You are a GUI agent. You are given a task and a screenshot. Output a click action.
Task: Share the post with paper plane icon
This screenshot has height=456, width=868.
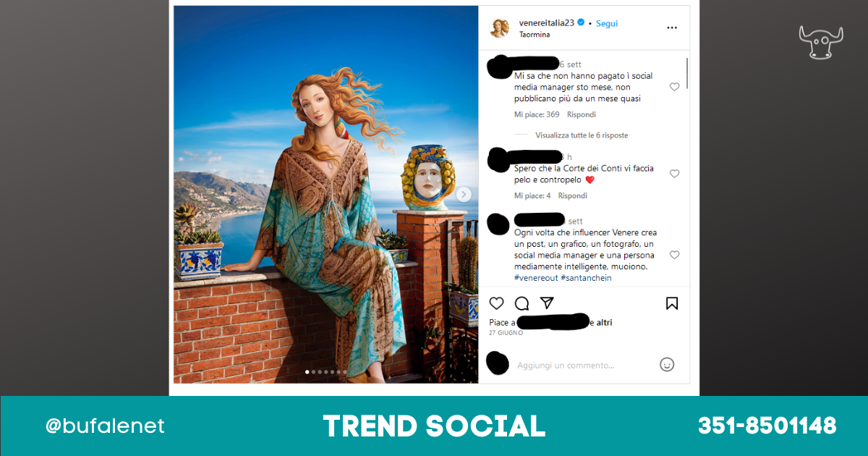(x=548, y=303)
